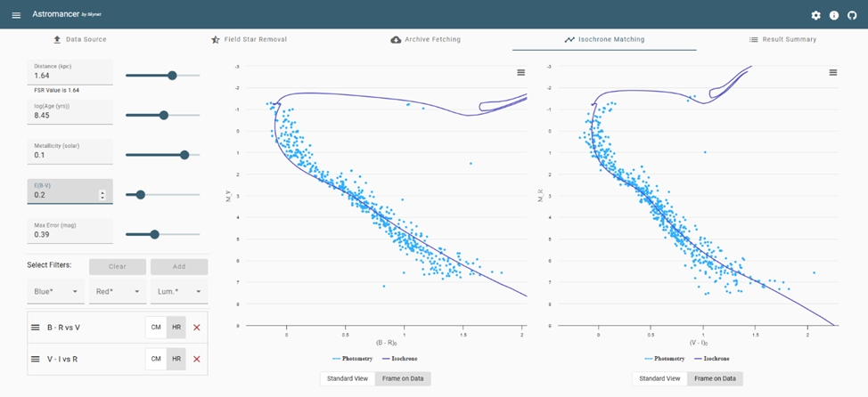The image size is (868, 397).
Task: Click the Distance (kpc) input field
Action: [70, 72]
